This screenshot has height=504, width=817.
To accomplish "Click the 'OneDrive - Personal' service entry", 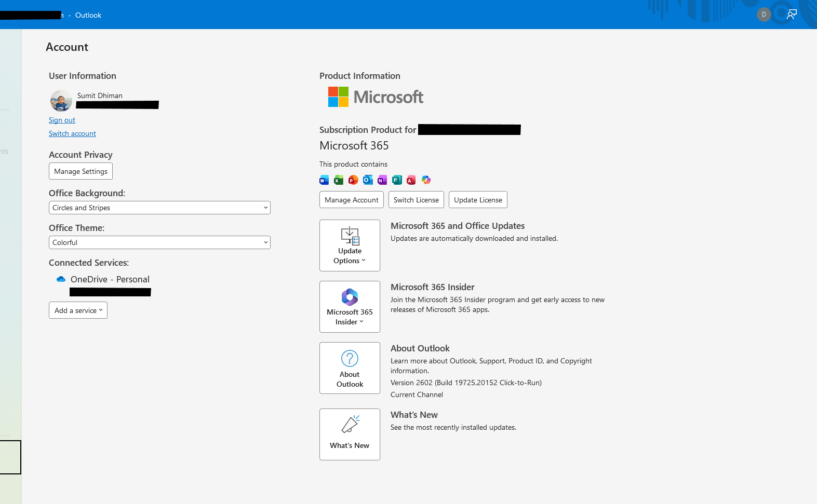I will (x=110, y=279).
